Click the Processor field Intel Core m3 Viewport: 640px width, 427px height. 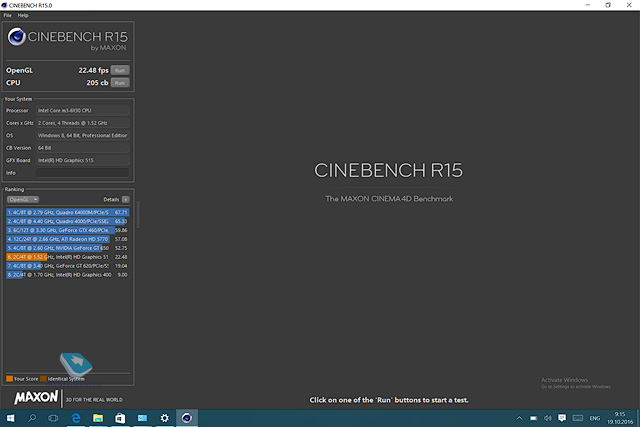coord(82,110)
